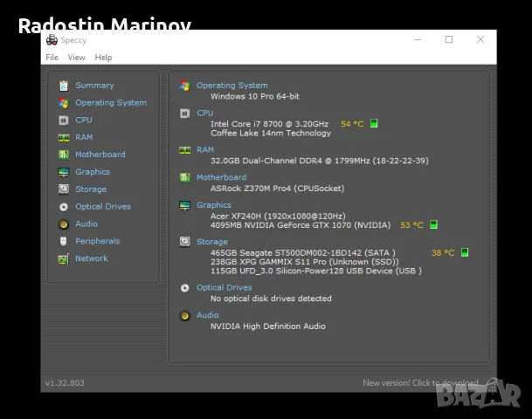
Task: Click the Summary clipboard icon in sidebar
Action: pyautogui.click(x=64, y=86)
